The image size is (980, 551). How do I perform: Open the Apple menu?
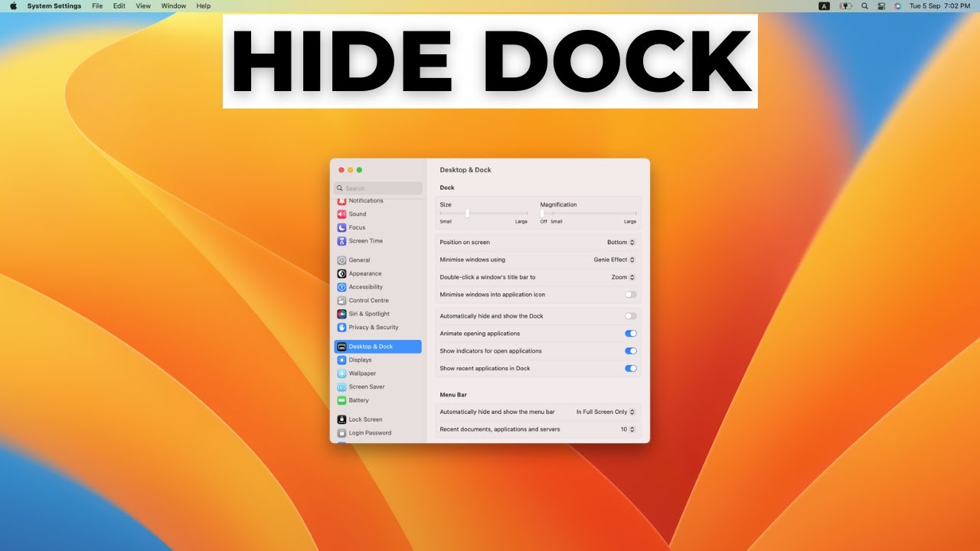(x=13, y=5)
